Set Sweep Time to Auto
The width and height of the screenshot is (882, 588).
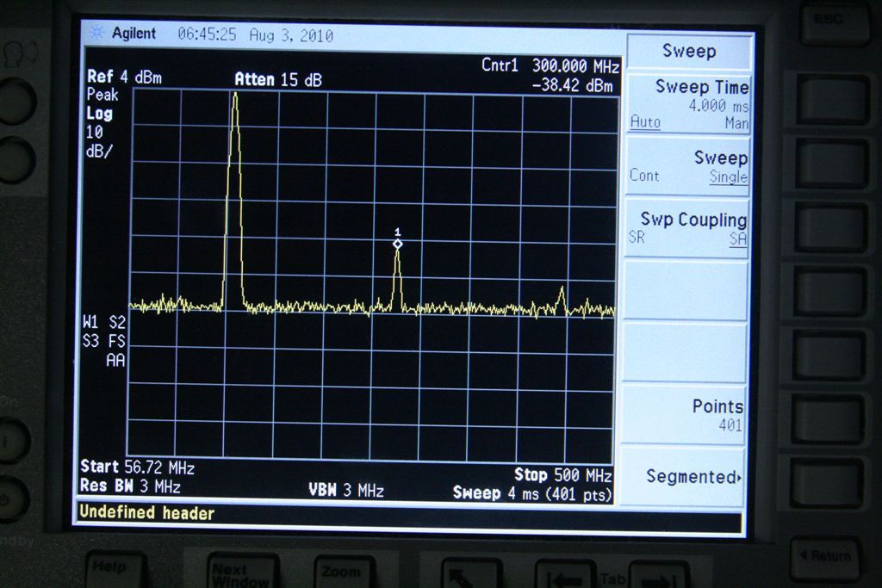click(645, 122)
